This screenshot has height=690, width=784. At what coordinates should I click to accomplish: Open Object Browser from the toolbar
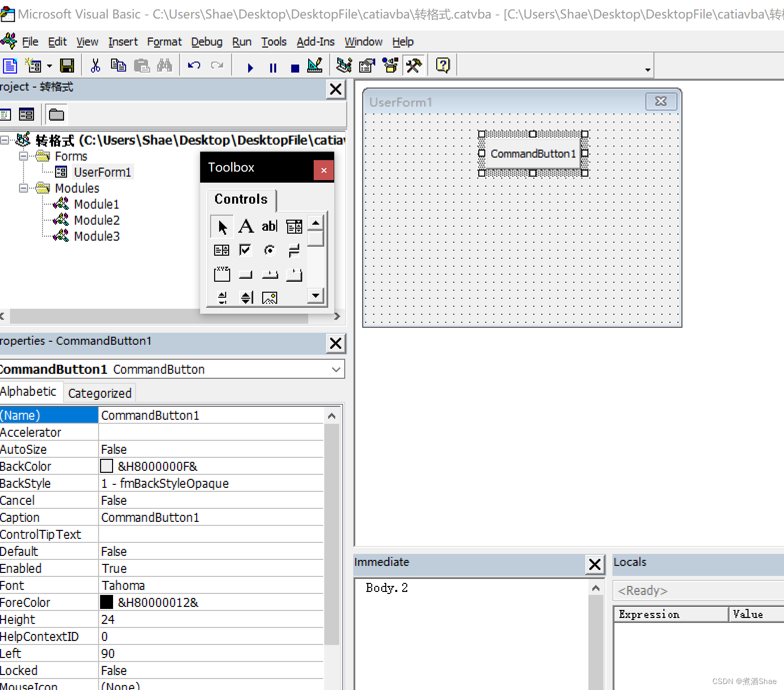click(x=390, y=66)
